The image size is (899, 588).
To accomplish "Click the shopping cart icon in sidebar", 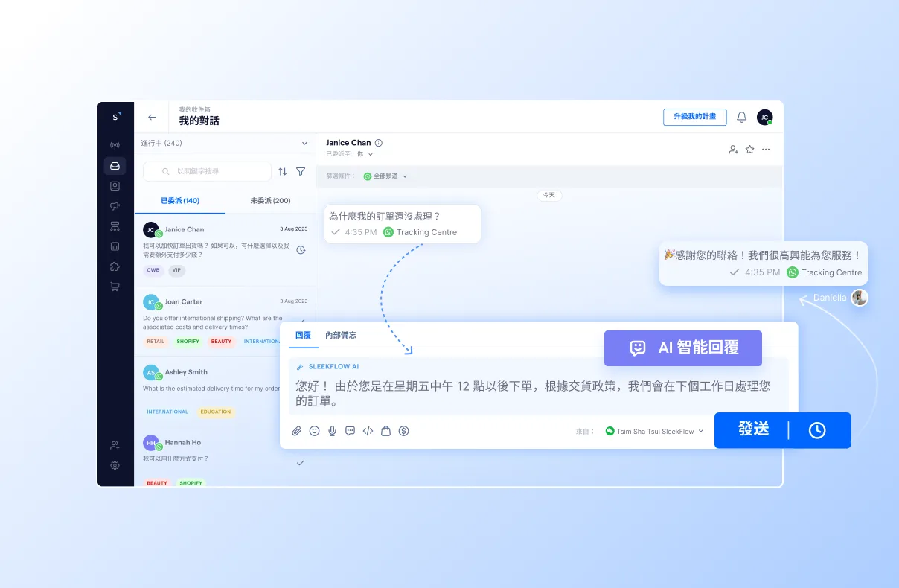I will pyautogui.click(x=115, y=286).
